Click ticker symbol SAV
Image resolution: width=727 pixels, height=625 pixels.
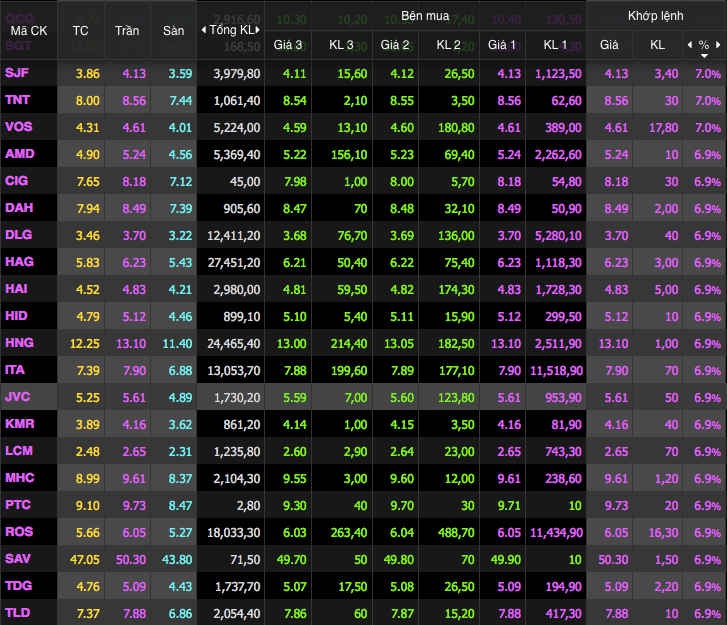(18, 558)
